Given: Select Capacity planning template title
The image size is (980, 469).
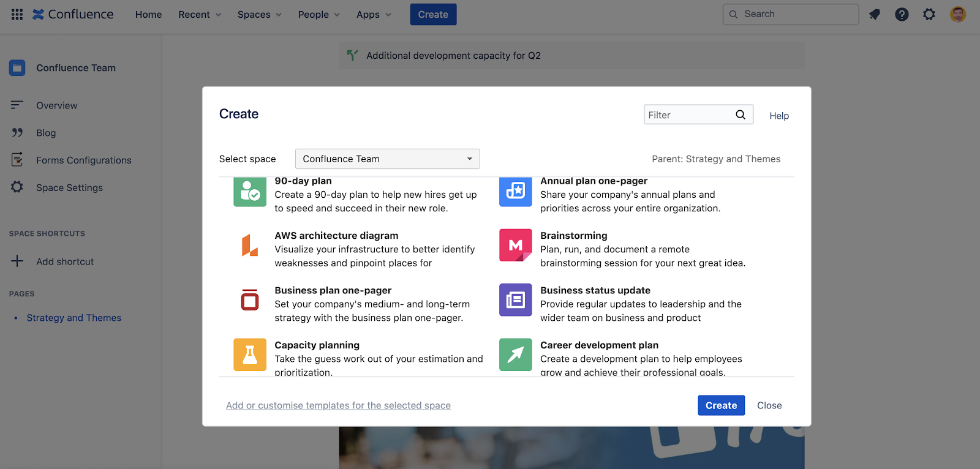Looking at the screenshot, I should click(x=317, y=345).
